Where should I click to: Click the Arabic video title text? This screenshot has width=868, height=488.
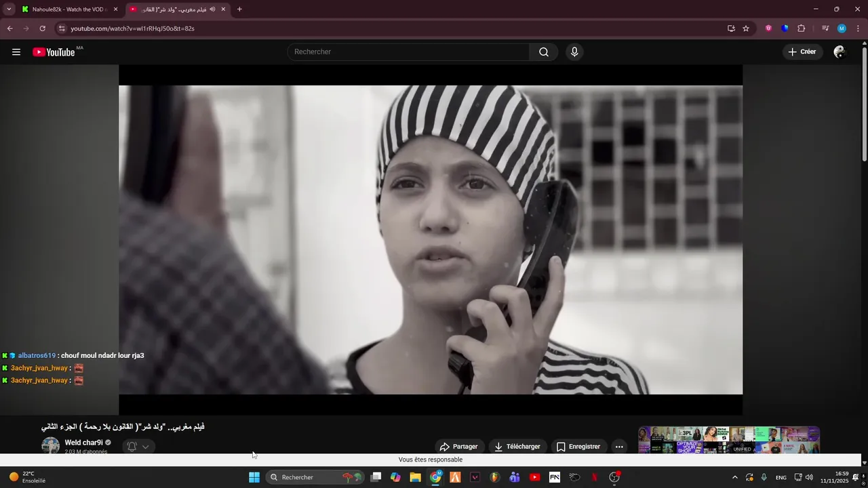(x=123, y=427)
